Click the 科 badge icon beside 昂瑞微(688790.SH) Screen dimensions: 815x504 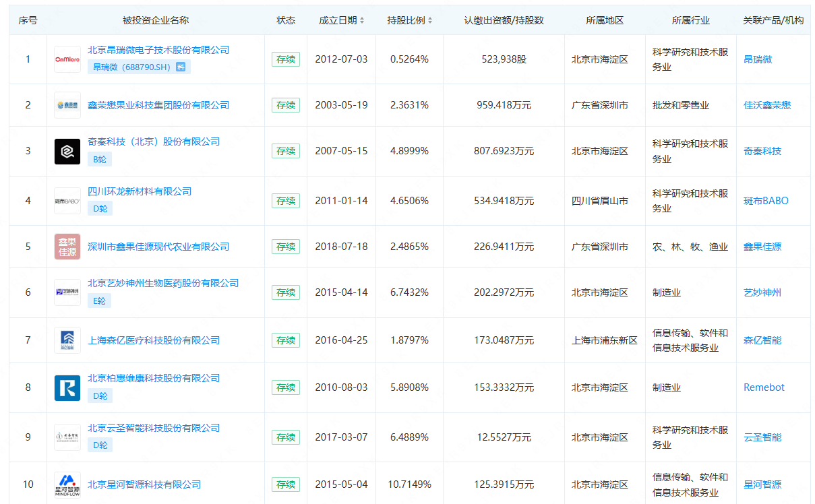pyautogui.click(x=181, y=67)
